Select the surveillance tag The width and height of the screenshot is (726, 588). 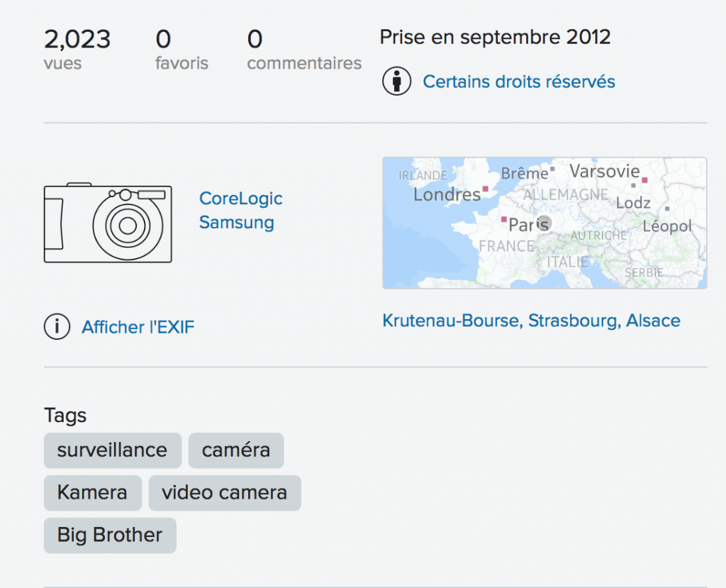(113, 450)
